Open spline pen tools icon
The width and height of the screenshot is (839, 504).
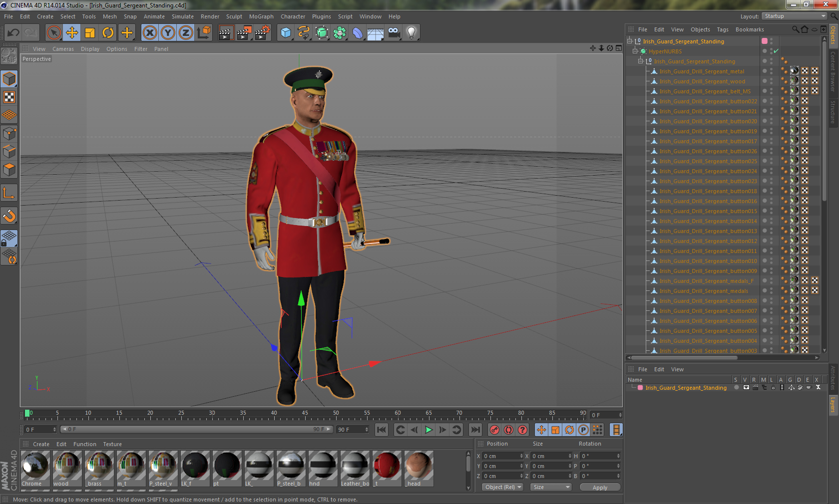pos(304,33)
